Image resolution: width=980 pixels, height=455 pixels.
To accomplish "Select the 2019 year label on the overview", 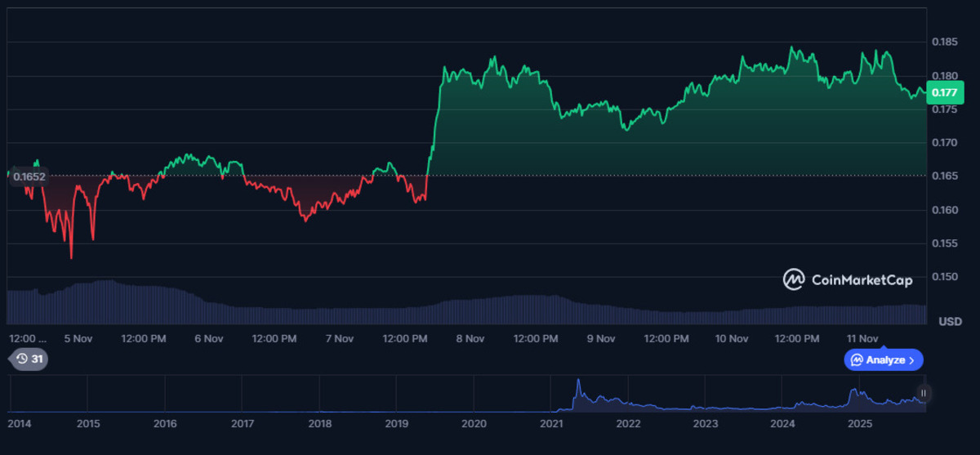I will click(396, 424).
